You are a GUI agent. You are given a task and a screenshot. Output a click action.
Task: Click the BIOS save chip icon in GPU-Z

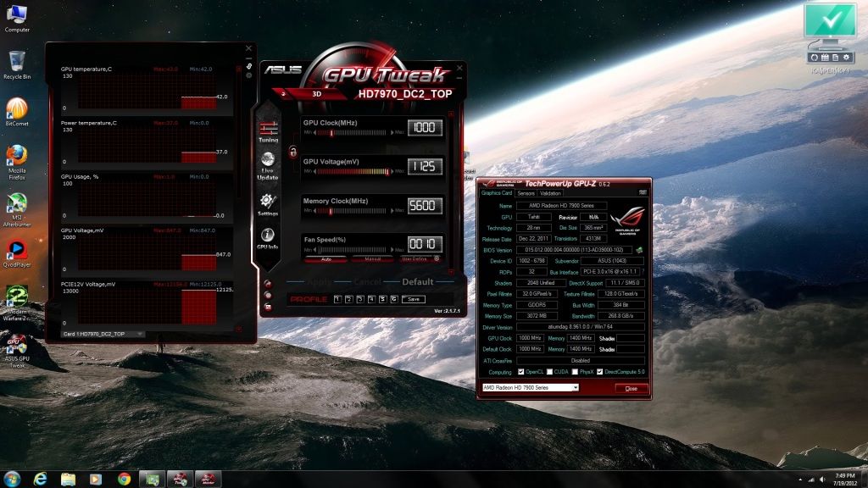639,250
